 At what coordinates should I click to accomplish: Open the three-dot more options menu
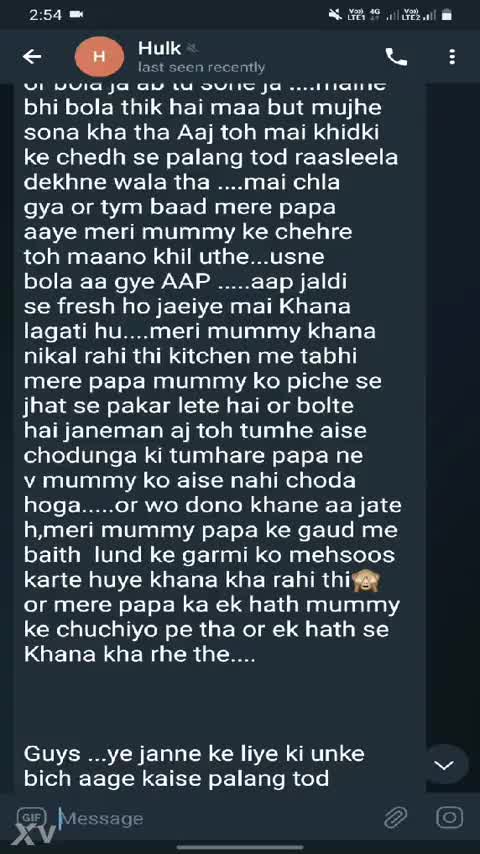point(452,57)
